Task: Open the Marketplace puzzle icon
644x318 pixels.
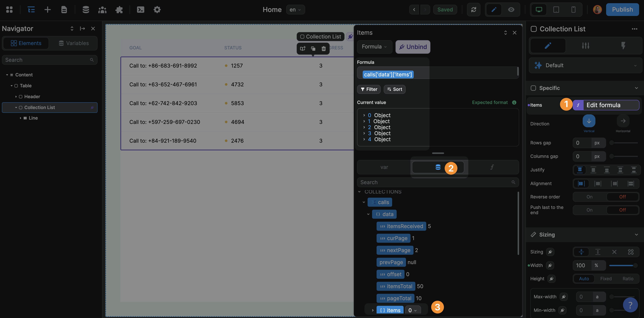Action: coord(119,10)
